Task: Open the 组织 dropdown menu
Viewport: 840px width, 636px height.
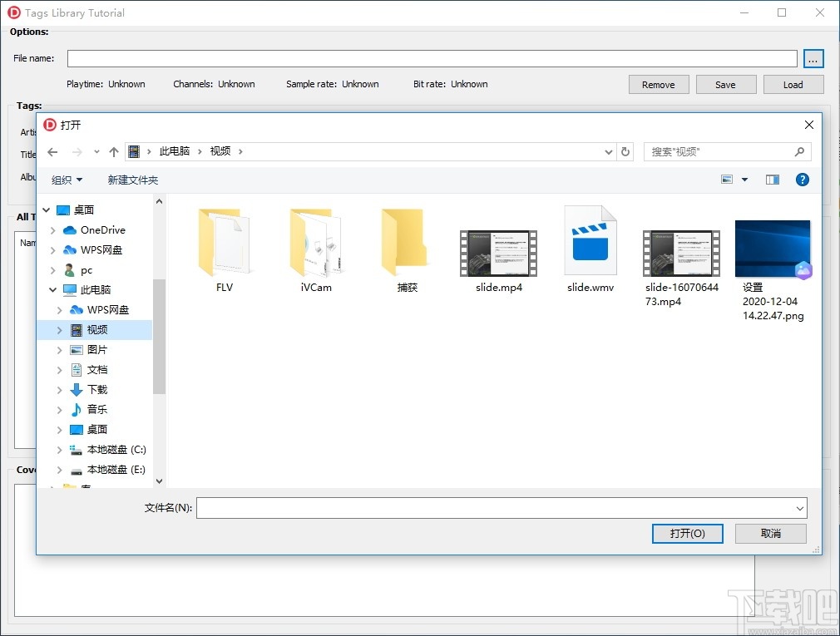Action: point(67,179)
